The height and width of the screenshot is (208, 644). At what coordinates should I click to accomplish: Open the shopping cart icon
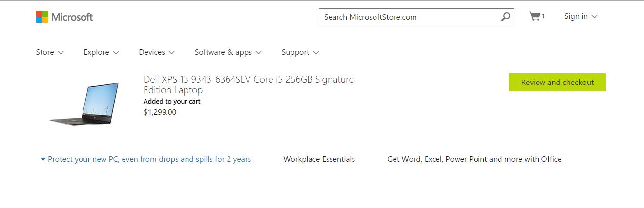pyautogui.click(x=534, y=16)
